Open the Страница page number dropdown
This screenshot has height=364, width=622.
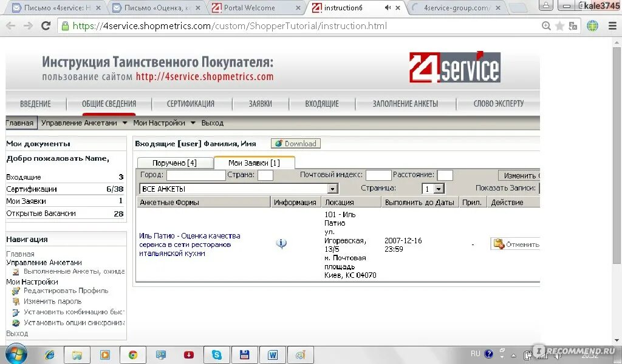(439, 189)
